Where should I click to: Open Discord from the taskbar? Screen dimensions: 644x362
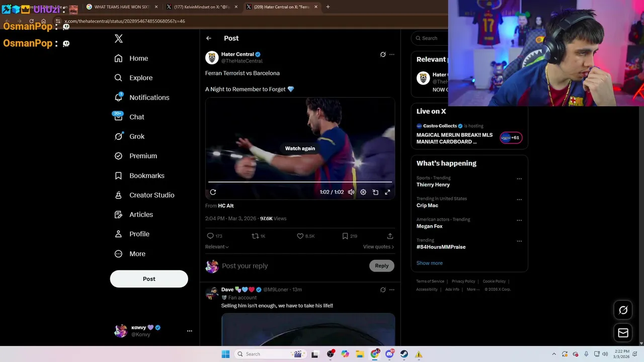click(x=389, y=354)
